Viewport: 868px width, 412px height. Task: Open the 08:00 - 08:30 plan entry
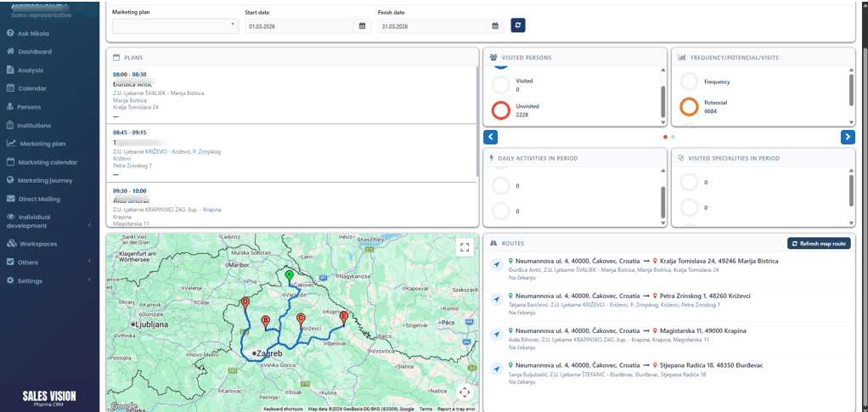coord(291,94)
